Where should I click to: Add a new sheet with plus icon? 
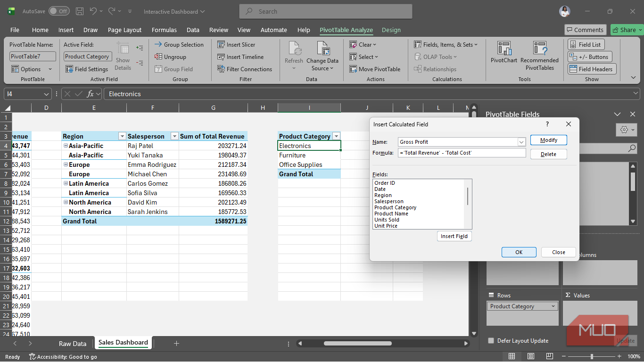coord(176,344)
